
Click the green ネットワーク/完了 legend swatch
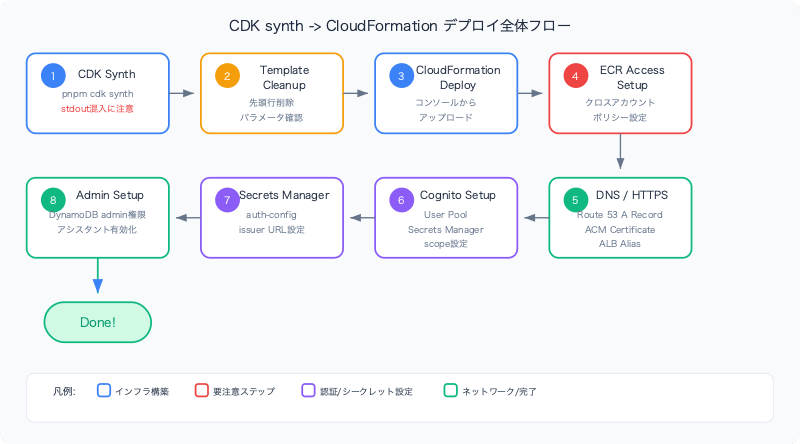point(451,390)
